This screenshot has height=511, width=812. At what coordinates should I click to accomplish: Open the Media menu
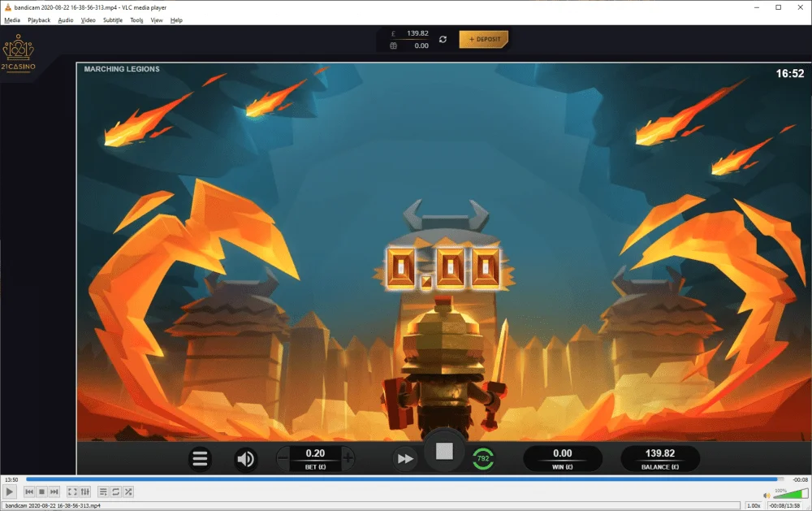pos(12,20)
